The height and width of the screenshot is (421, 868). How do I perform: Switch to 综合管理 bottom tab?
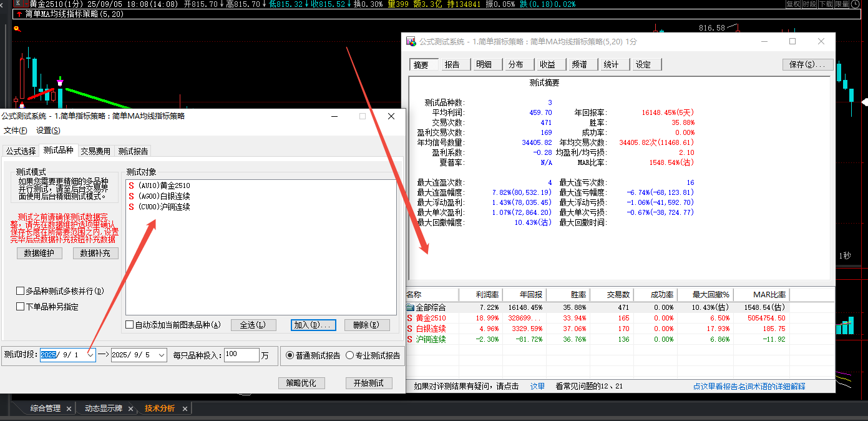pos(46,409)
